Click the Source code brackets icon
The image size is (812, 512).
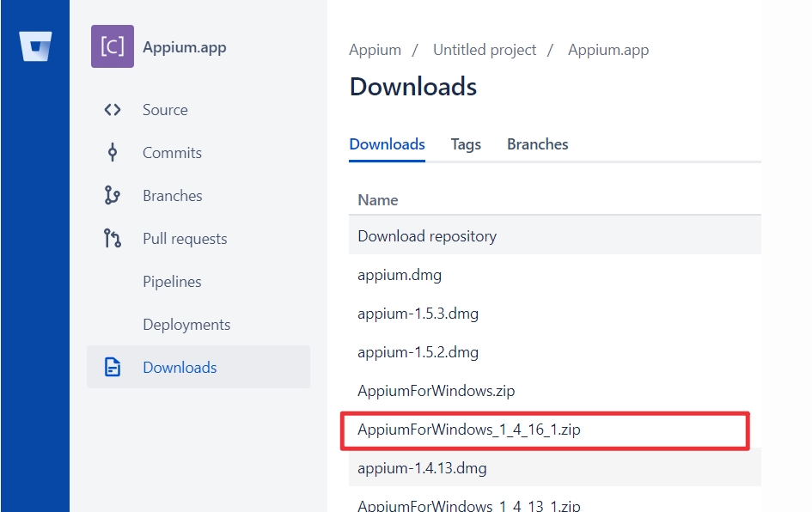click(x=113, y=110)
